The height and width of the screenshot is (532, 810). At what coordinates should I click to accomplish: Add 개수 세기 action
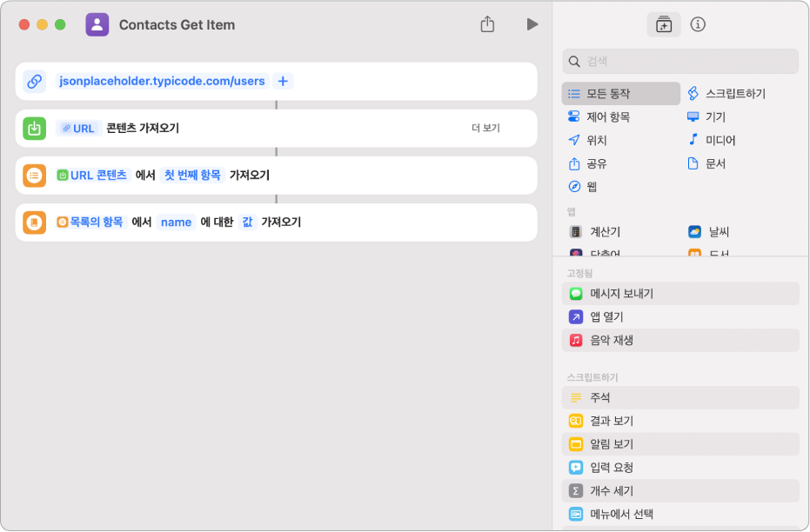pos(680,491)
